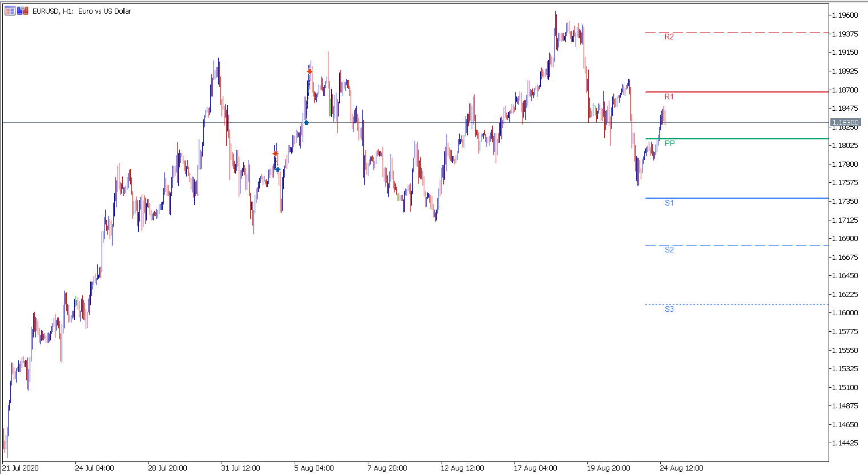Click the 5 Aug 04:00 time label
Viewport: 868px width, 474px height.
[314, 468]
